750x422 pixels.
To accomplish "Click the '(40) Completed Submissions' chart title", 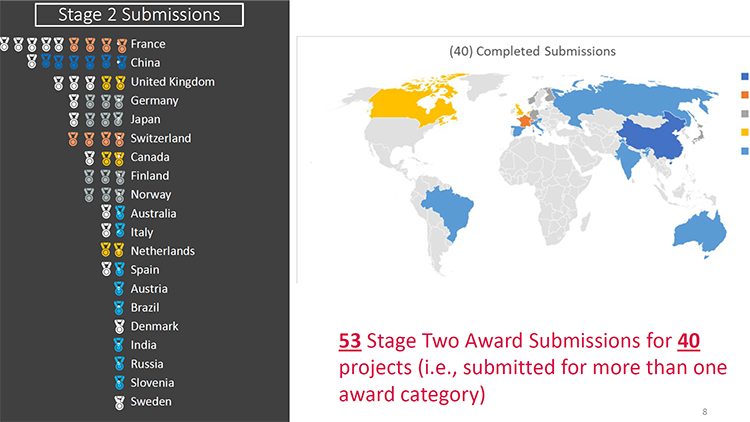I will 532,51.
